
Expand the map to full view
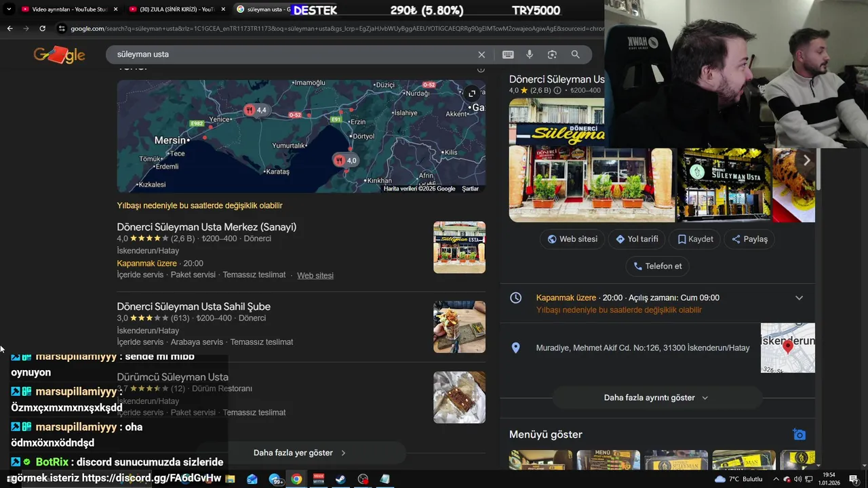472,94
